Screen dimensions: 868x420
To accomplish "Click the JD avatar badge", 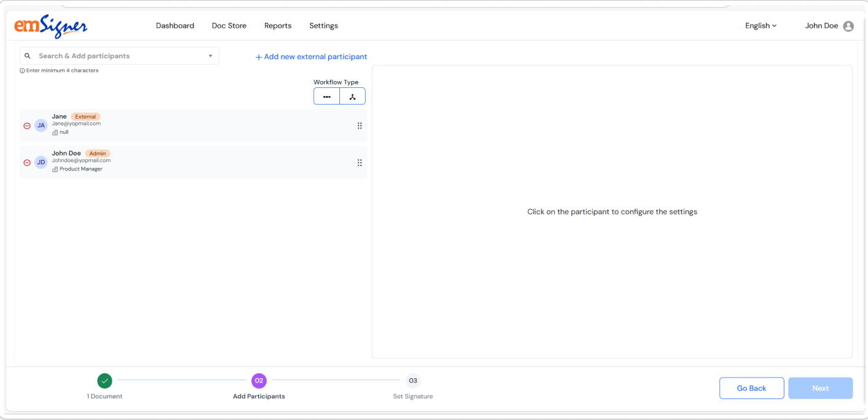I will pyautogui.click(x=41, y=163).
